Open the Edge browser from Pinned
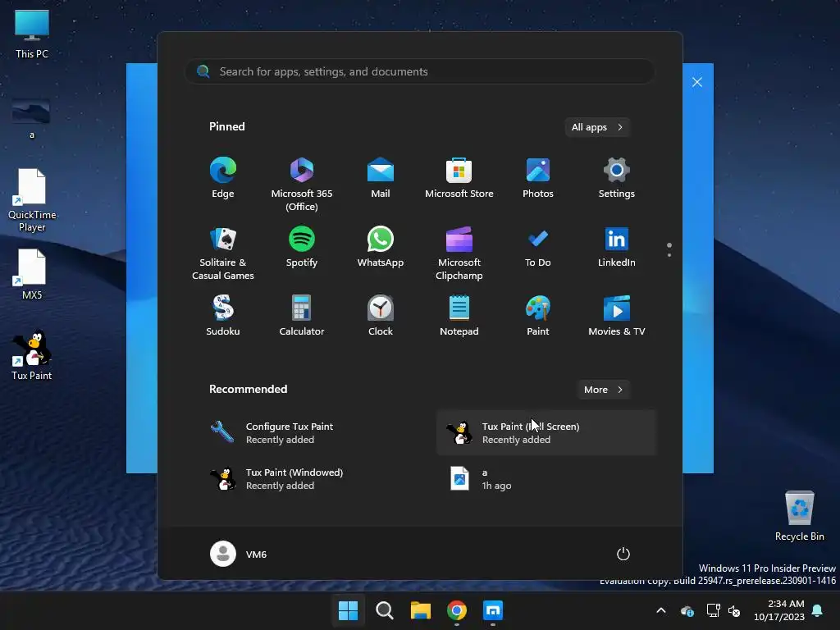 pyautogui.click(x=223, y=178)
